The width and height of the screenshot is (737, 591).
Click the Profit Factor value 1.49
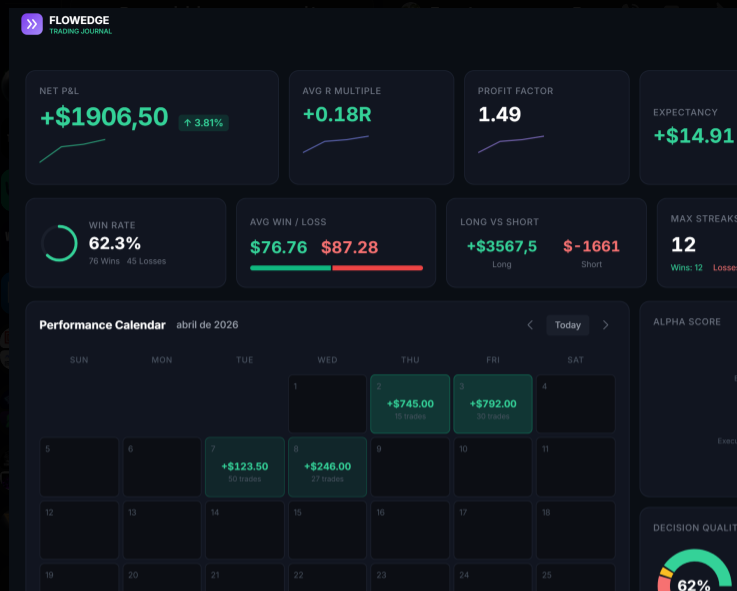click(x=499, y=114)
